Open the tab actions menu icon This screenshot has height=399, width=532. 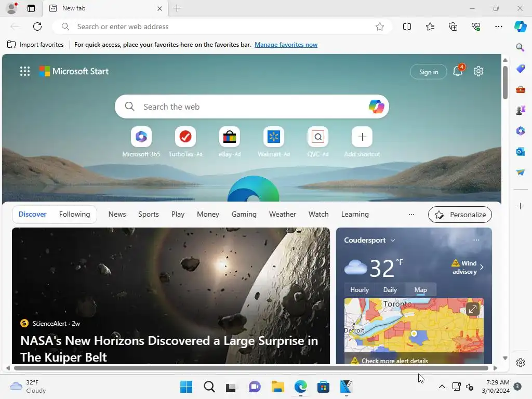31,8
